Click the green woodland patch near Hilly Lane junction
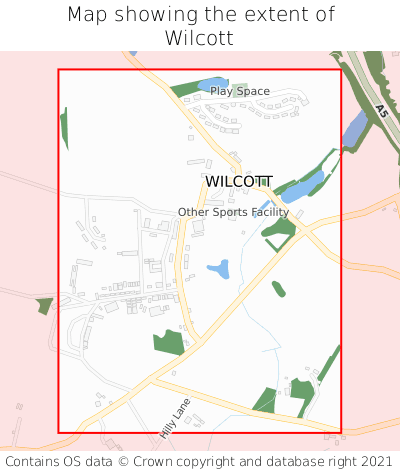 [x=169, y=343]
